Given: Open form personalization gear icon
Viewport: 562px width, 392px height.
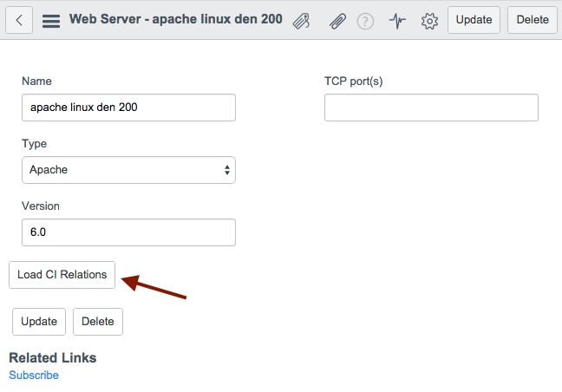Looking at the screenshot, I should 429,21.
